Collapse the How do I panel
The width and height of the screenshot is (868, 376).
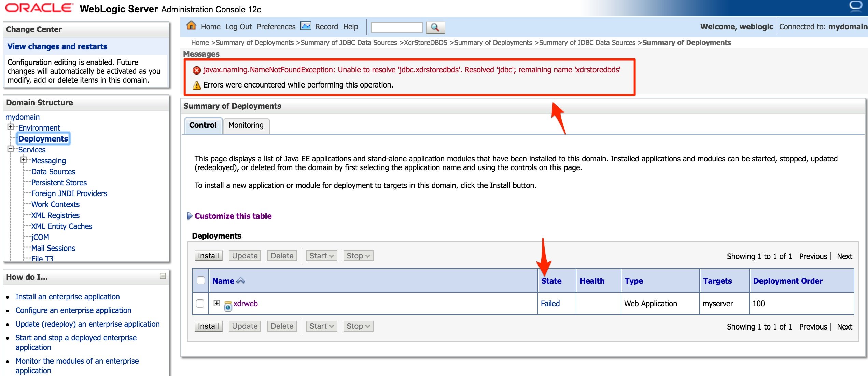click(163, 276)
